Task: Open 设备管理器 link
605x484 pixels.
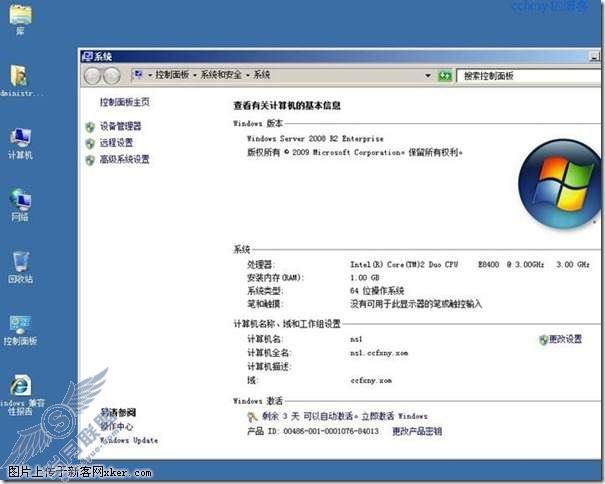Action: (121, 126)
